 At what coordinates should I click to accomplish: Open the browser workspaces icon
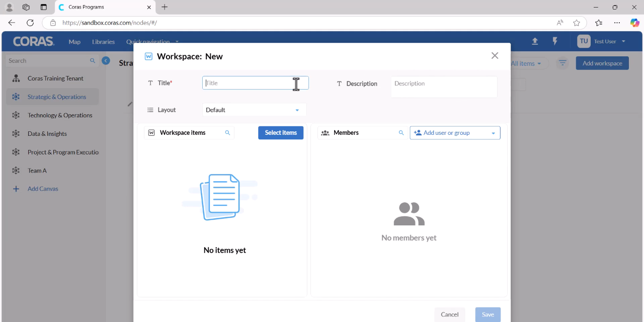point(26,7)
